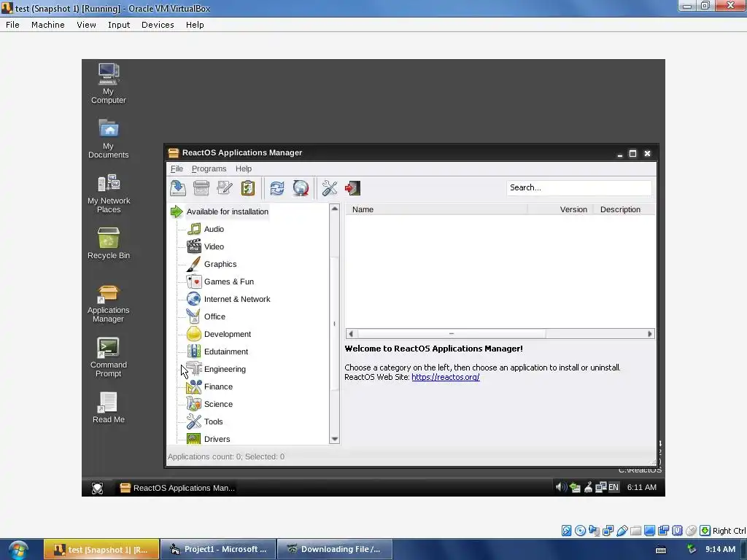Click the VirtualBox optical disc status icon

click(x=580, y=531)
